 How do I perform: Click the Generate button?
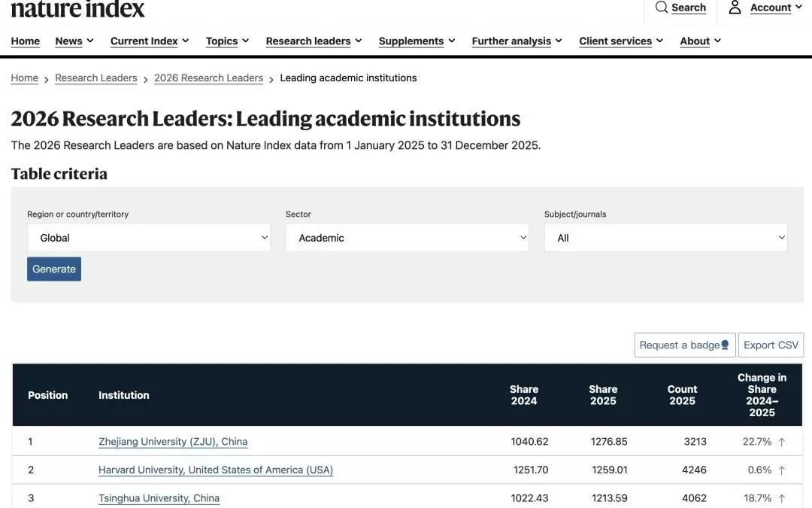point(54,269)
